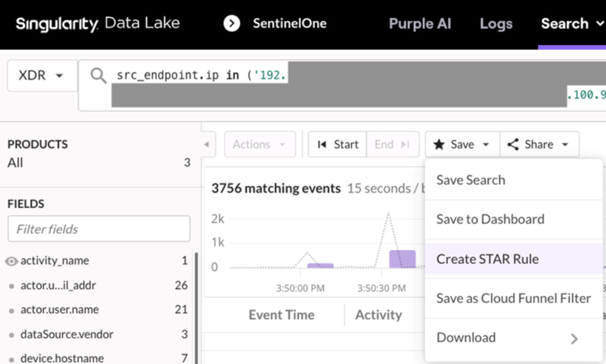
Task: Select the Create STAR Rule menu item
Action: pyautogui.click(x=487, y=259)
